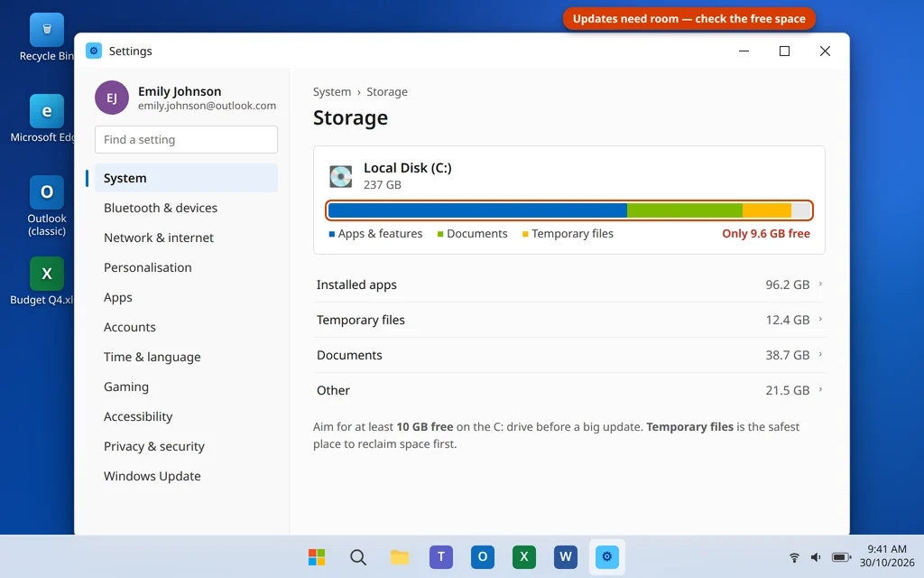Image resolution: width=924 pixels, height=578 pixels.
Task: Open Gaming settings category
Action: coord(186,387)
